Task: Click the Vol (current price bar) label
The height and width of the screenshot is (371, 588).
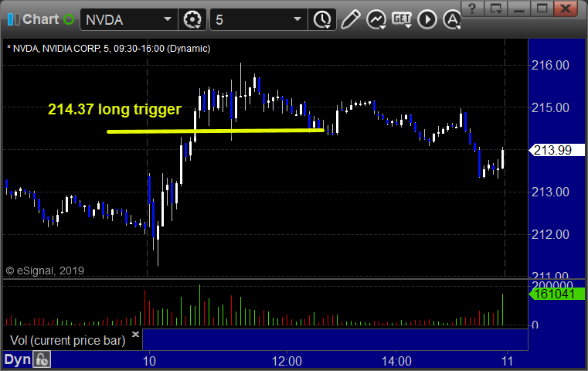Action: tap(67, 340)
